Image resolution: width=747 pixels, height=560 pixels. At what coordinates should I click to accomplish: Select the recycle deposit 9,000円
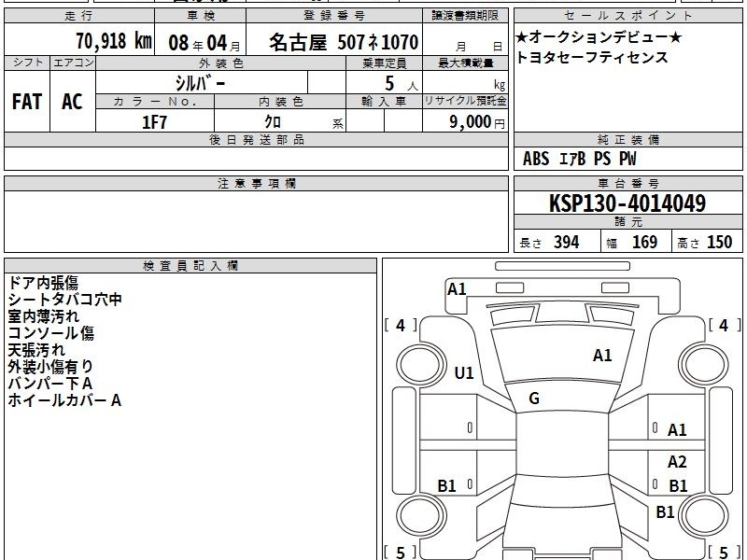477,122
